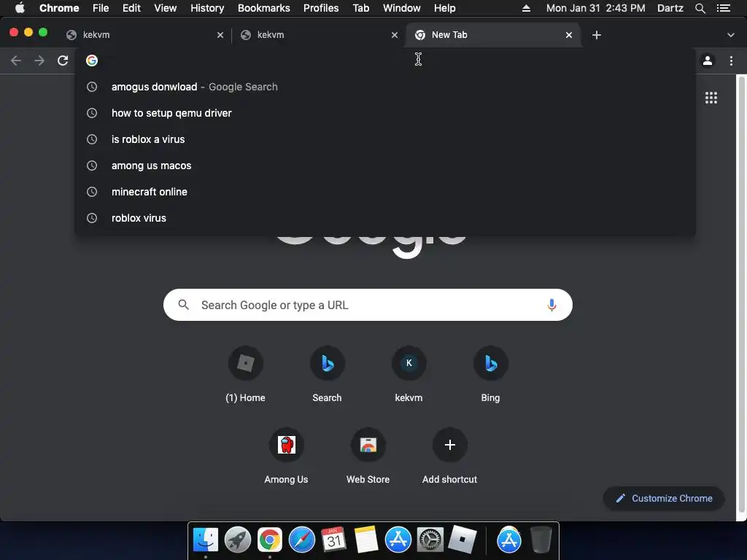Viewport: 747px width, 560px height.
Task: Select 'is roblox a virus' suggestion
Action: click(385, 139)
